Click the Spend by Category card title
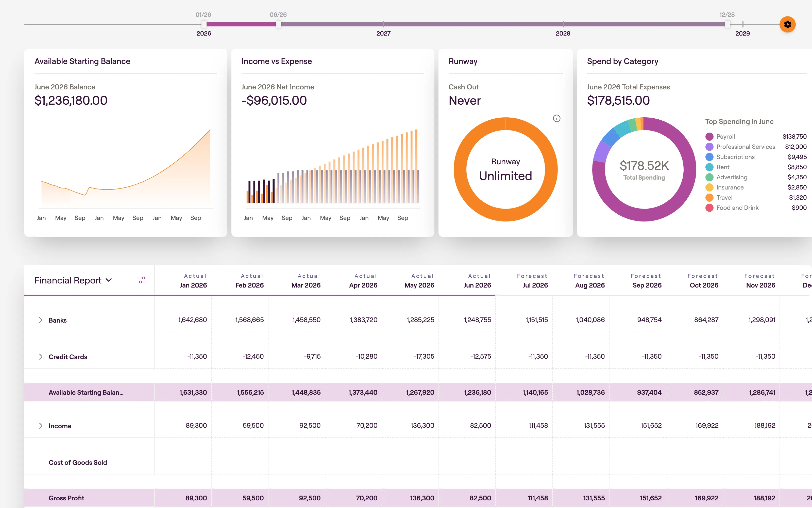812x508 pixels. click(x=623, y=61)
